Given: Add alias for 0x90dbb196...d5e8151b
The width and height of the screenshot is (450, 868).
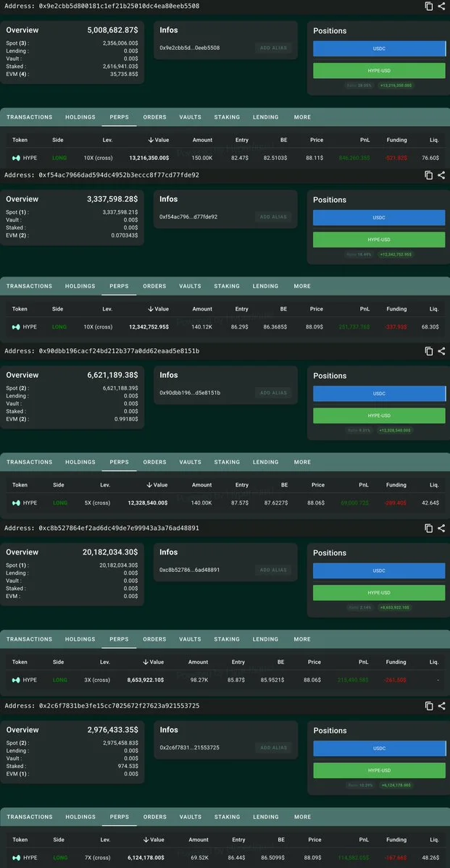Looking at the screenshot, I should (273, 393).
